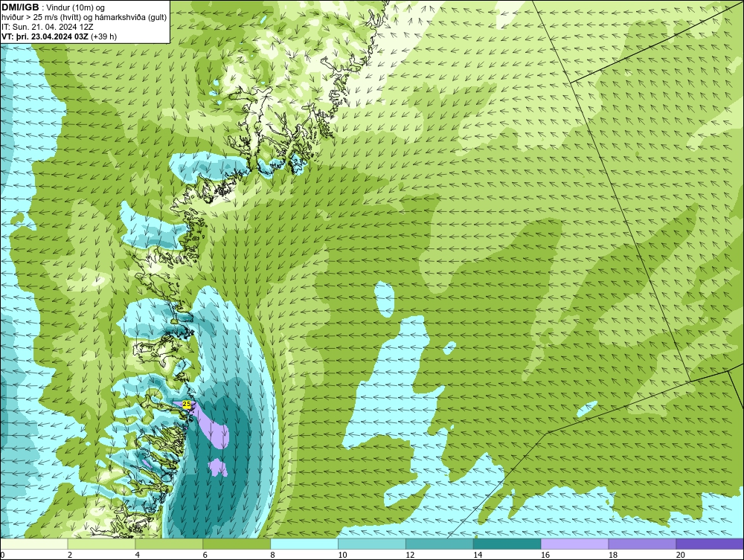
Task: Click the 0-2 m/s legend color swatch
Action: [x=34, y=544]
